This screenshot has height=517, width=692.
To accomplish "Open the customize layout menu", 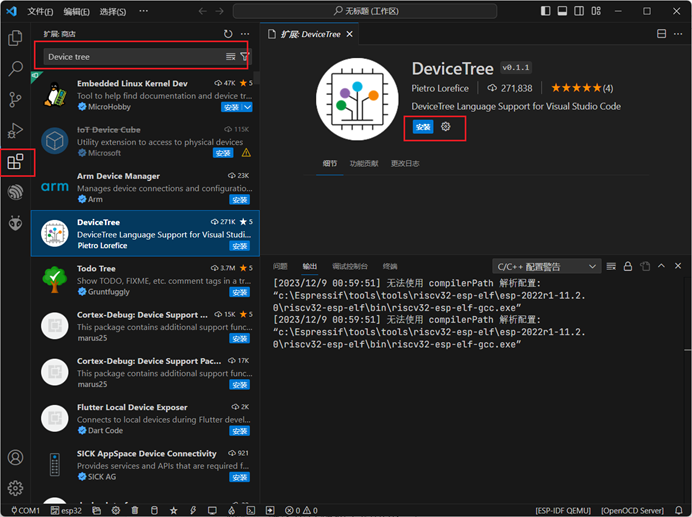I will [596, 11].
